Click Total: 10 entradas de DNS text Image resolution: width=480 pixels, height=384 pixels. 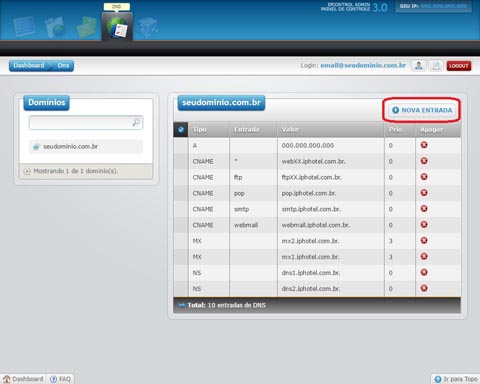226,305
